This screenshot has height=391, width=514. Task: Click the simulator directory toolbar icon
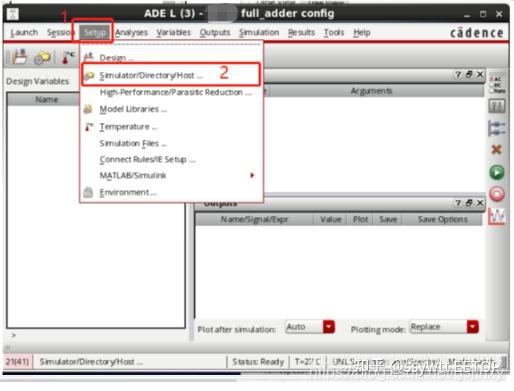click(42, 58)
